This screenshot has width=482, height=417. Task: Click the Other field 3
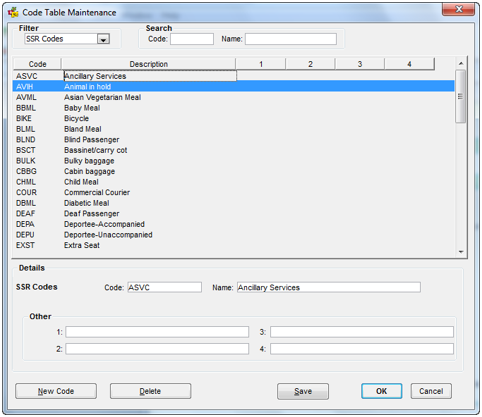click(362, 332)
